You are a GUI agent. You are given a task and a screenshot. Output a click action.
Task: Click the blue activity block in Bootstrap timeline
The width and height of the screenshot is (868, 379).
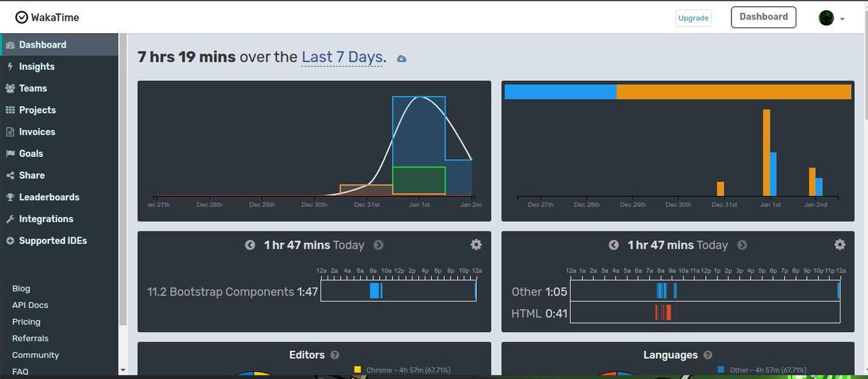(375, 291)
